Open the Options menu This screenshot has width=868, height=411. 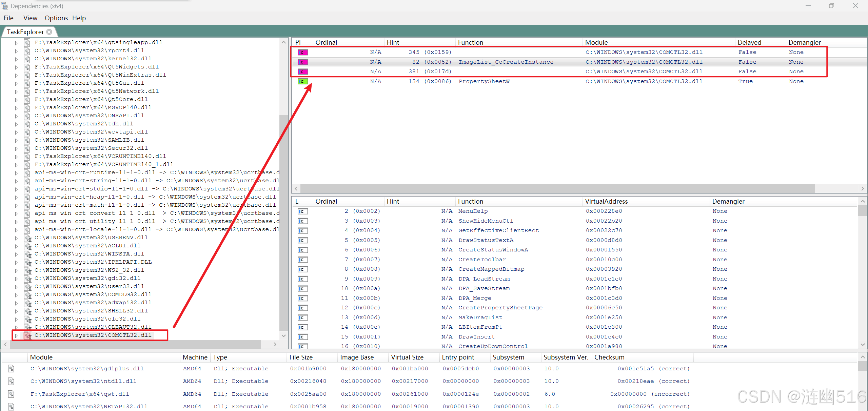56,18
